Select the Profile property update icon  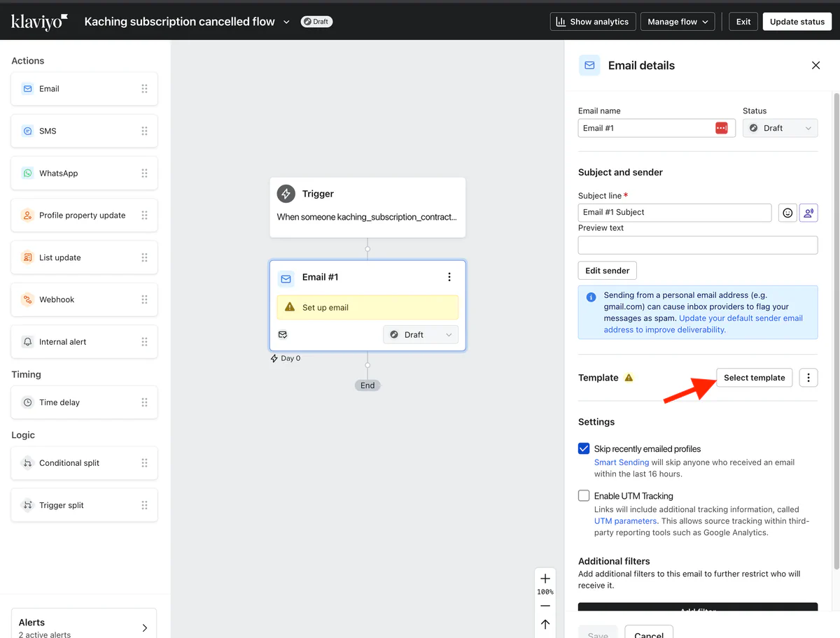pyautogui.click(x=27, y=215)
